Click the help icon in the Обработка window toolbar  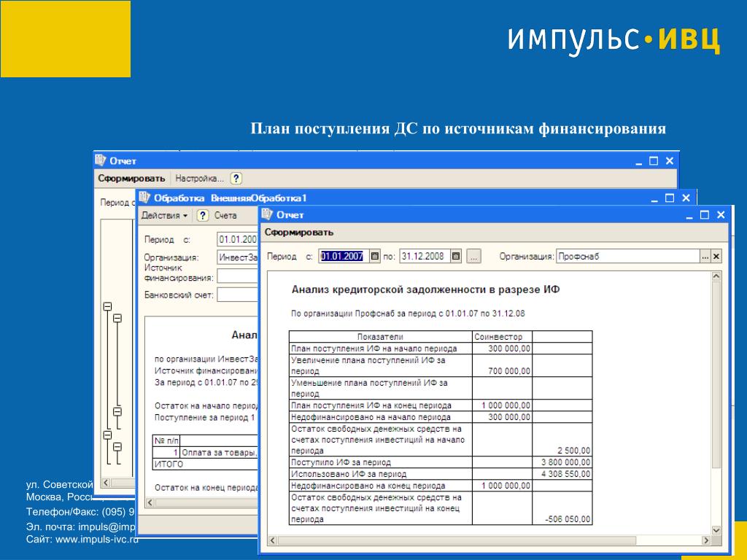(203, 215)
